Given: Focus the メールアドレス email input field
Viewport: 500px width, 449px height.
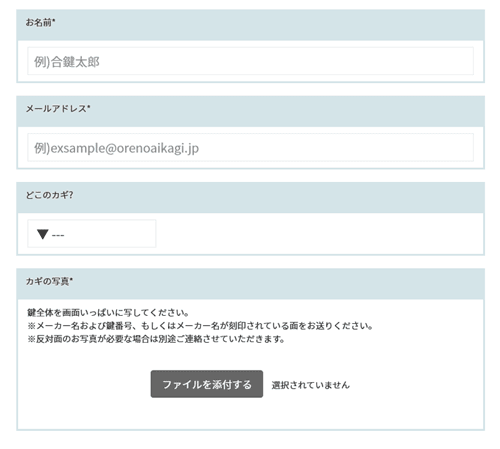Looking at the screenshot, I should tap(250, 148).
